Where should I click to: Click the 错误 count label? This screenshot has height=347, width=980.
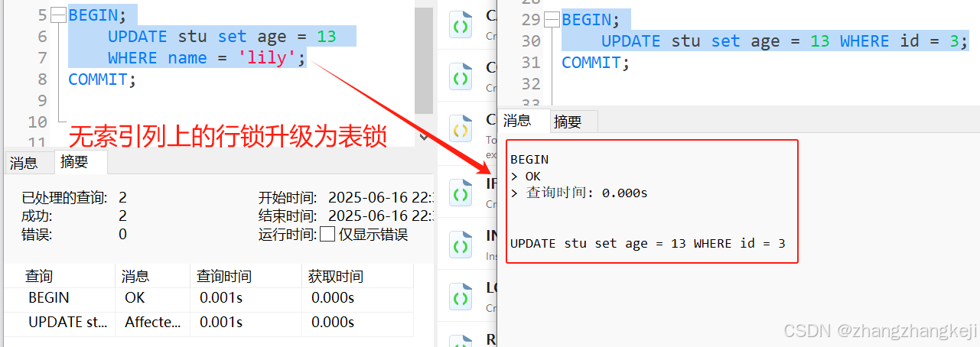37,235
